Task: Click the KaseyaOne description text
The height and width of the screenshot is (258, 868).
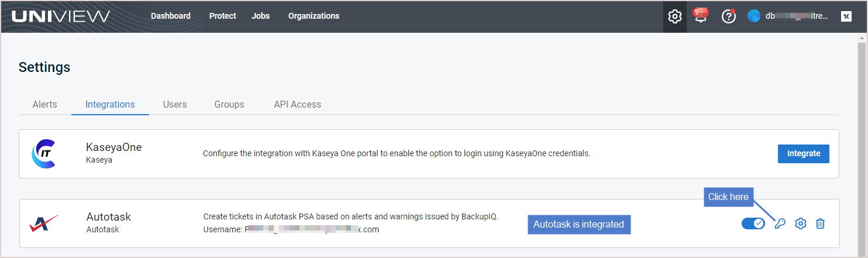Action: tap(397, 153)
